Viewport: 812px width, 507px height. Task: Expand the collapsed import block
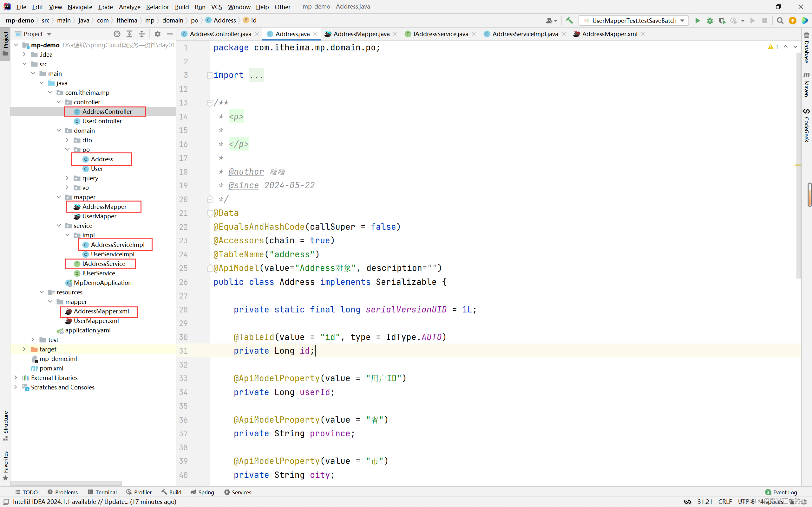(210, 75)
